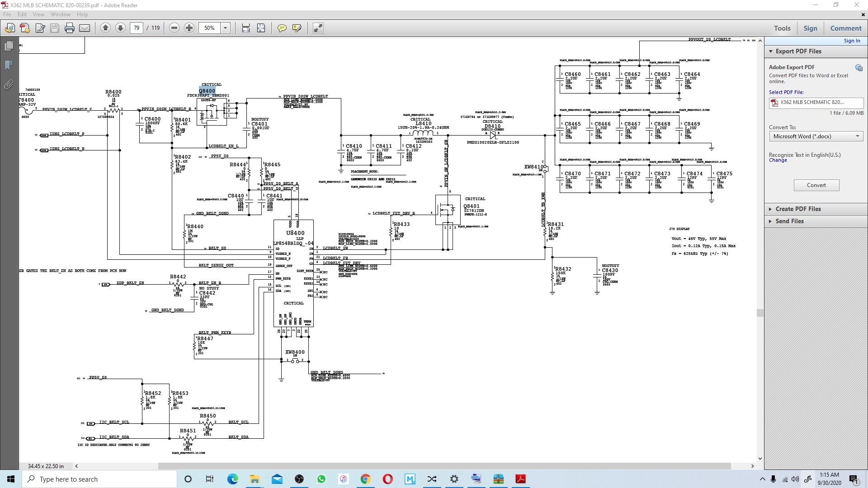Click the zoom in plus button
Screen dimensions: 868x488
(189, 28)
